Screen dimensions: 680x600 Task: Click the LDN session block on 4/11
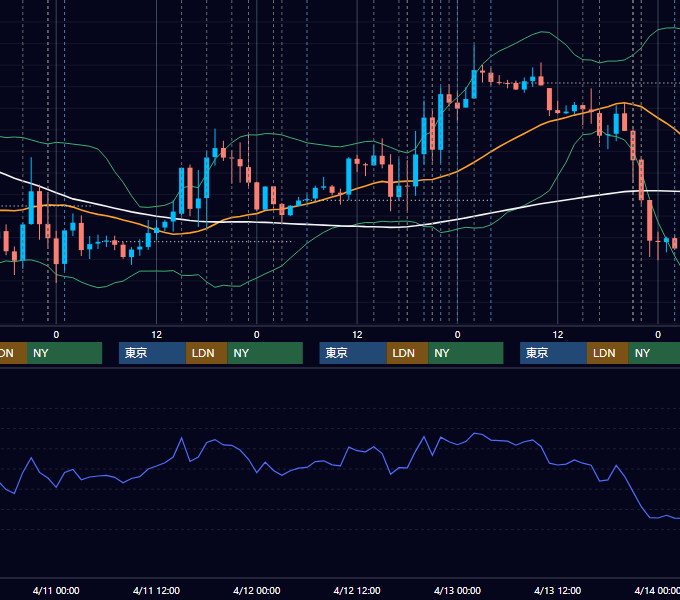(206, 353)
